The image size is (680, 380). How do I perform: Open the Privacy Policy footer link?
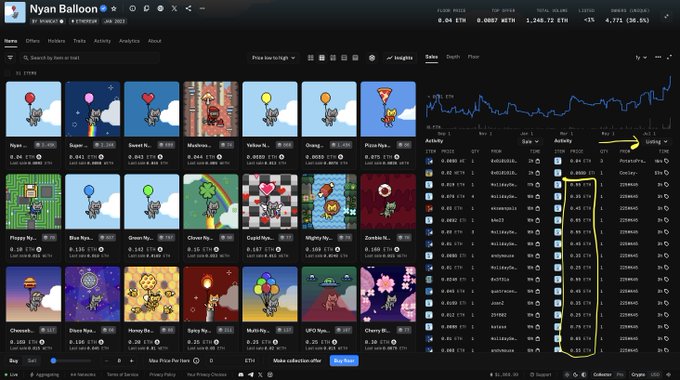(x=163, y=374)
